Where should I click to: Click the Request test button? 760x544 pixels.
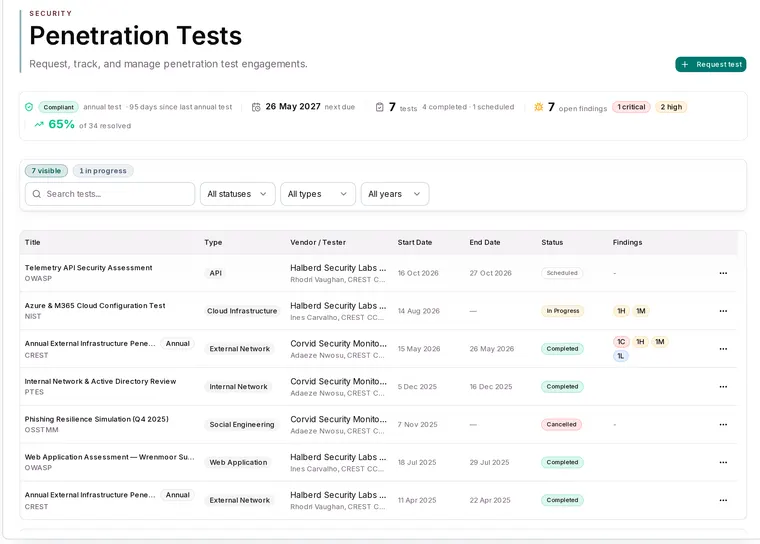pyautogui.click(x=711, y=64)
